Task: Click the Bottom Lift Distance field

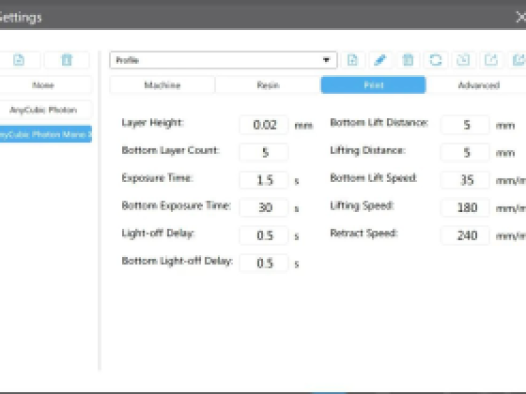Action: [466, 125]
